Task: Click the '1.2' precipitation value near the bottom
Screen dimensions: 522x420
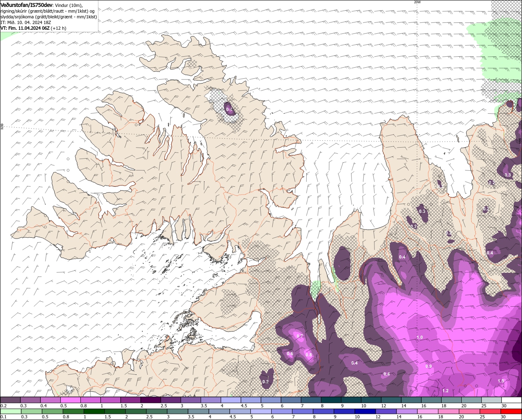Action: 445,391
